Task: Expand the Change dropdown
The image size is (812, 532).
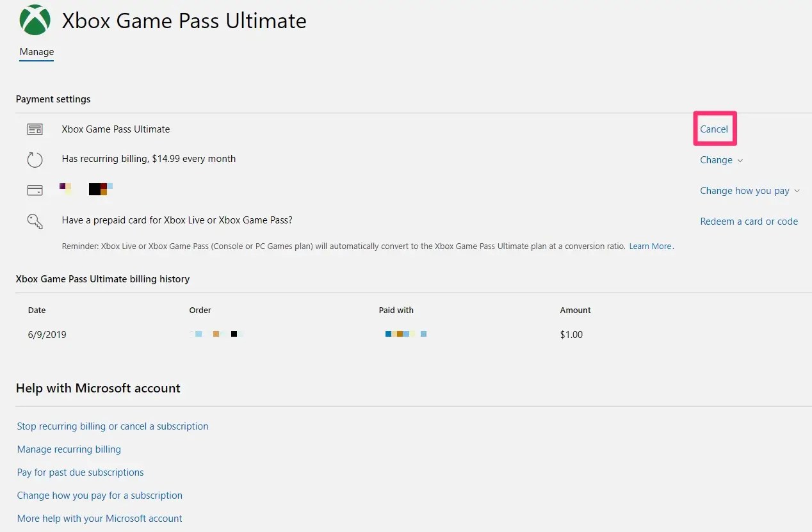Action: pyautogui.click(x=721, y=160)
